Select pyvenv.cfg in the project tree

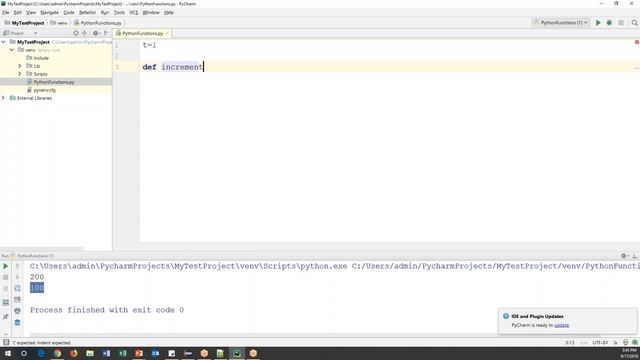pyautogui.click(x=41, y=90)
